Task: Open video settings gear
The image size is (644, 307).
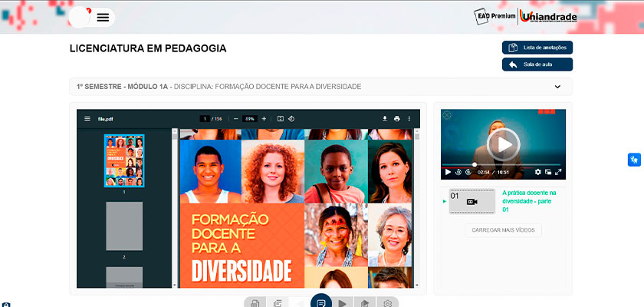Action: point(538,172)
